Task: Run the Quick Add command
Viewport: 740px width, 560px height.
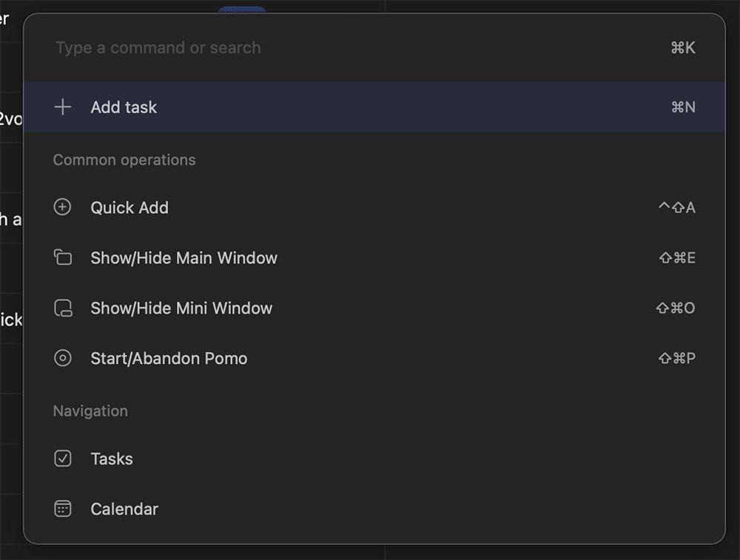Action: (129, 207)
